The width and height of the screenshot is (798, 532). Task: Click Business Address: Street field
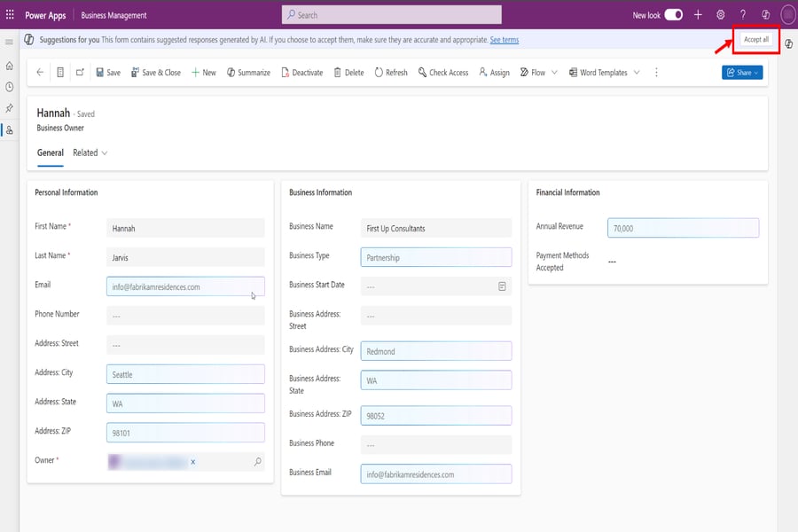[x=435, y=316]
